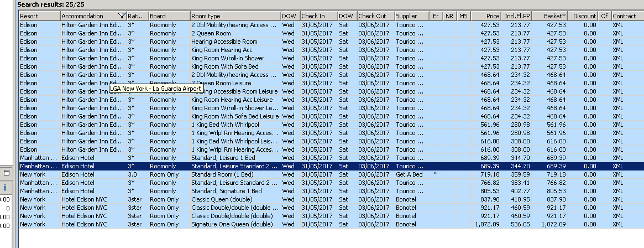Viewport: 644px width, 248px height.
Task: Sort by the Board column header
Action: point(169,16)
